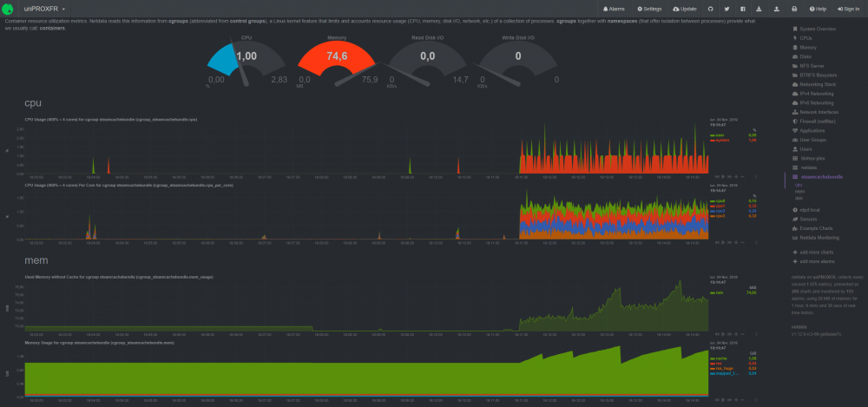Toggle system dimension in CPU Usage legend

pyautogui.click(x=718, y=140)
